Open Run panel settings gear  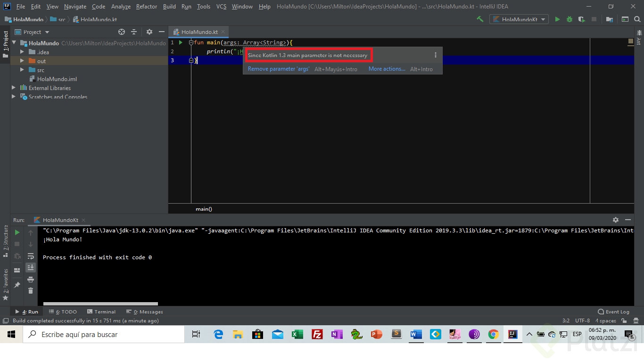pyautogui.click(x=616, y=220)
